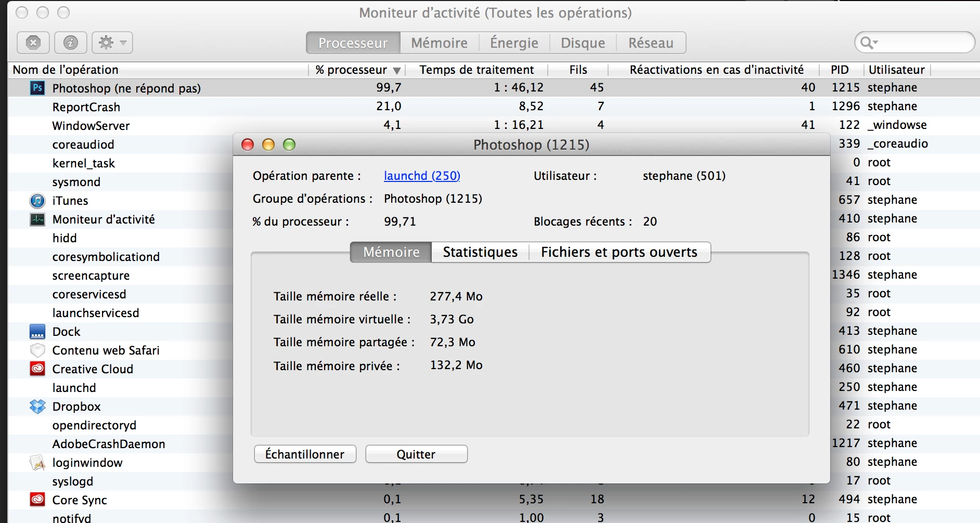980x523 pixels.
Task: Click the Core Sync process icon
Action: coord(37,500)
